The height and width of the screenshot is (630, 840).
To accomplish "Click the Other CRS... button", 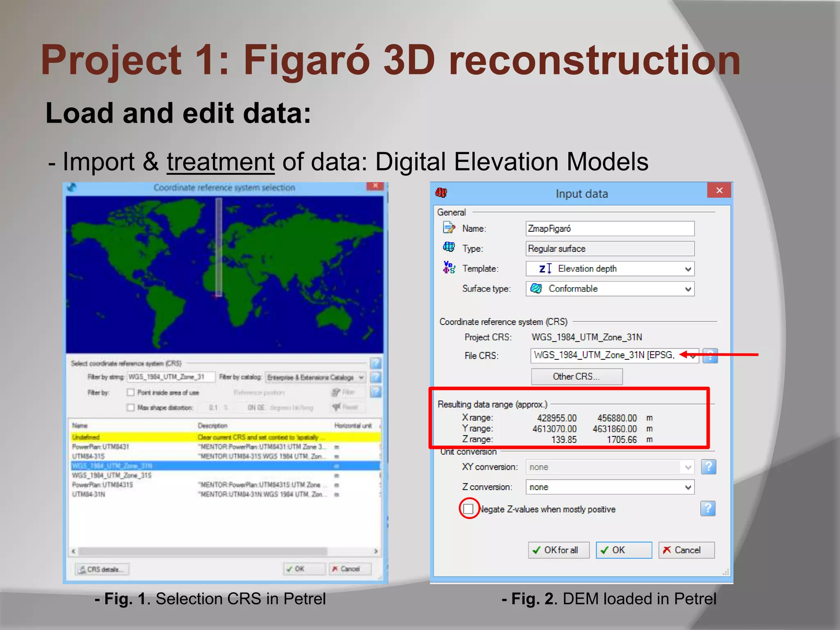I will 576,377.
